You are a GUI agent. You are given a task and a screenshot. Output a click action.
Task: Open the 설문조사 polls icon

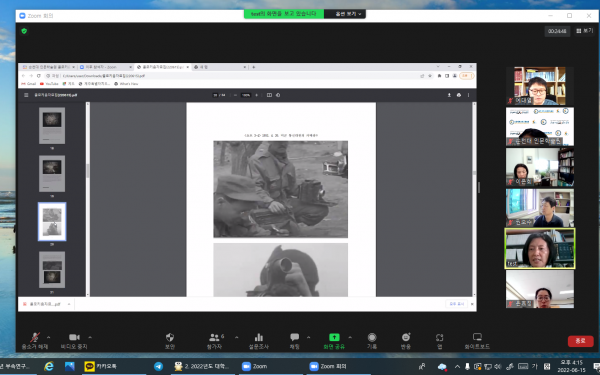pos(259,341)
